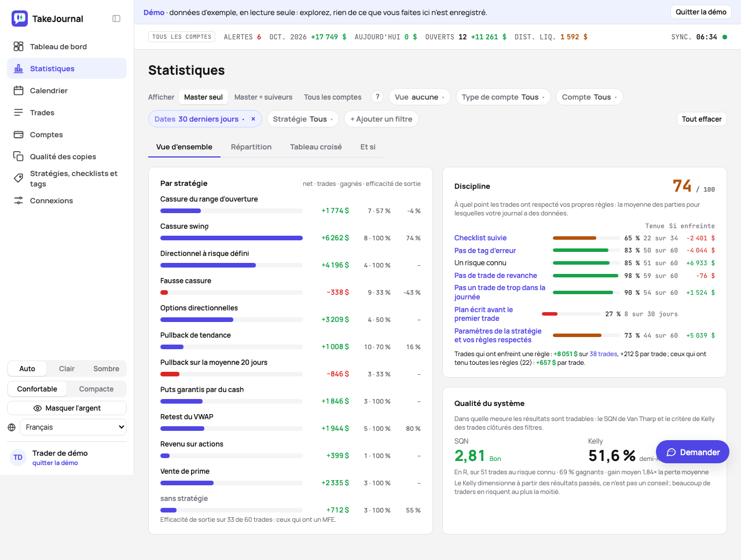Click the TakeJournal logo icon
The height and width of the screenshot is (560, 741).
[x=20, y=19]
